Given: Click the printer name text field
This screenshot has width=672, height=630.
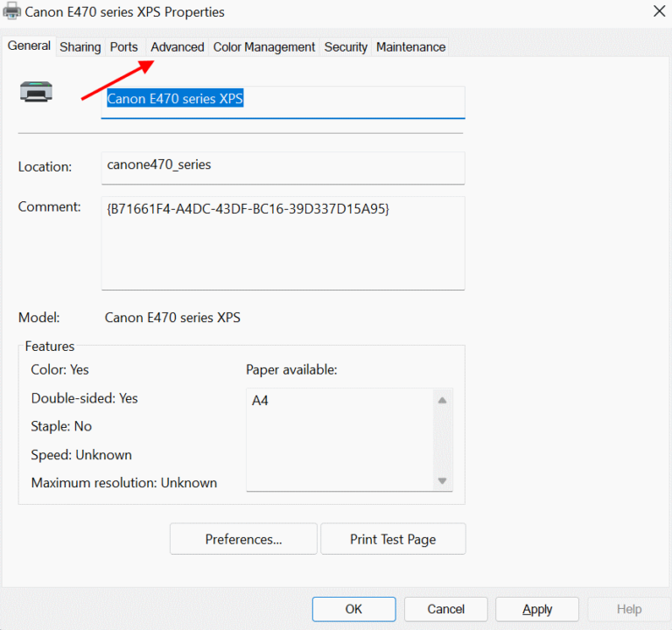Looking at the screenshot, I should click(283, 101).
